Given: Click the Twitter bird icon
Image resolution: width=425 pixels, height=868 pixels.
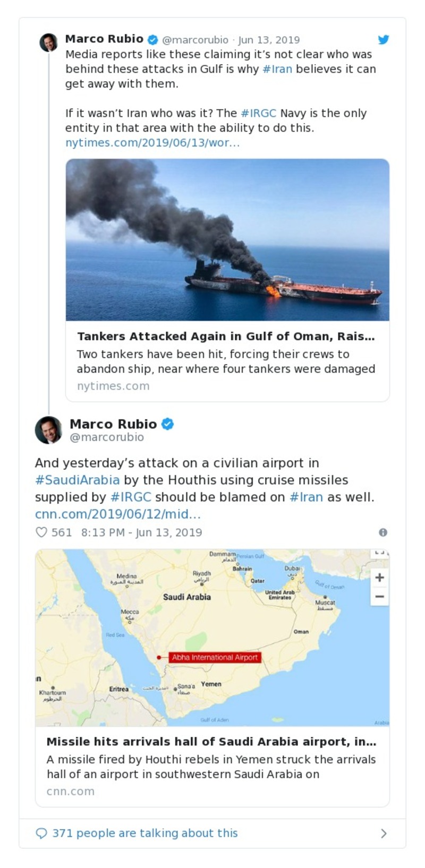Looking at the screenshot, I should [384, 39].
